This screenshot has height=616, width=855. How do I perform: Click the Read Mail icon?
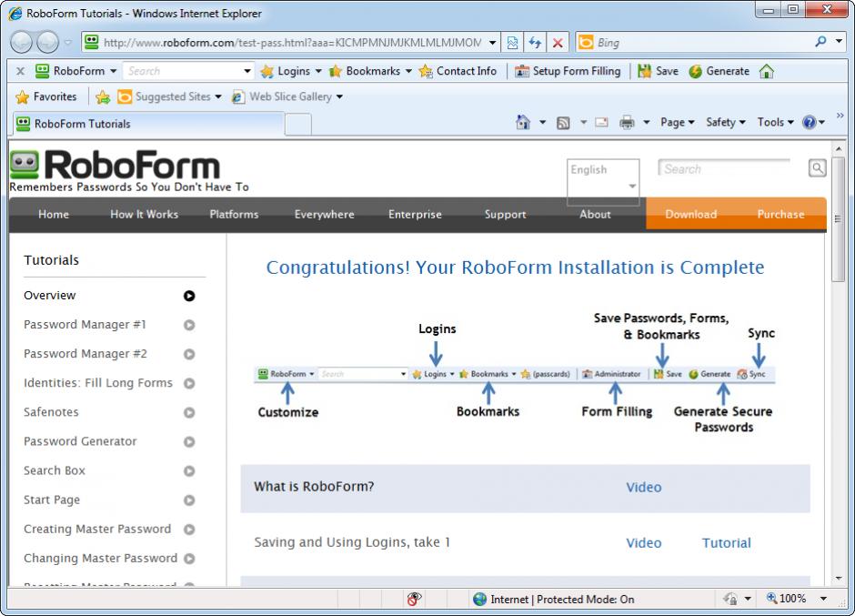point(601,122)
